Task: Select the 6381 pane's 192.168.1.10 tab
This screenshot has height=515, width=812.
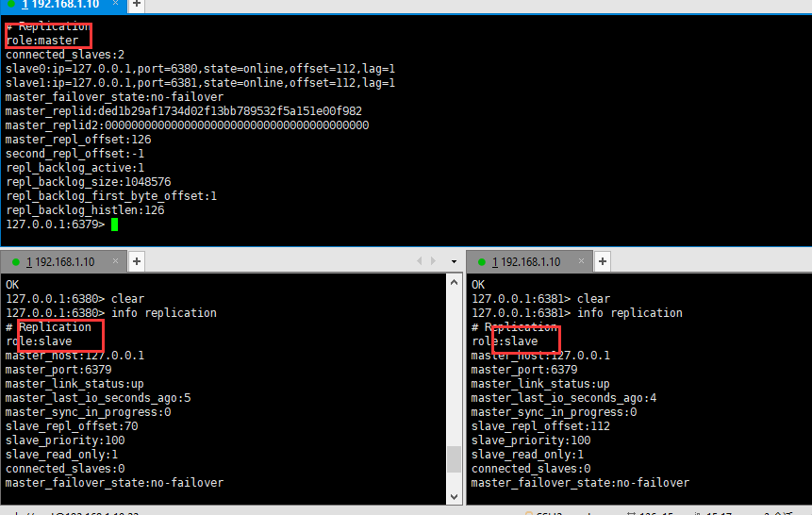Action: pyautogui.click(x=528, y=262)
